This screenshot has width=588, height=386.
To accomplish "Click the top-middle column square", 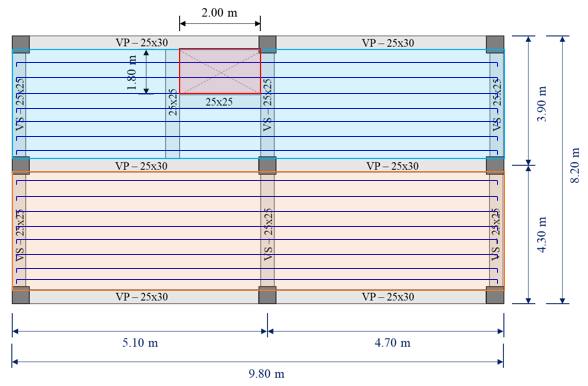I will 267,45.
